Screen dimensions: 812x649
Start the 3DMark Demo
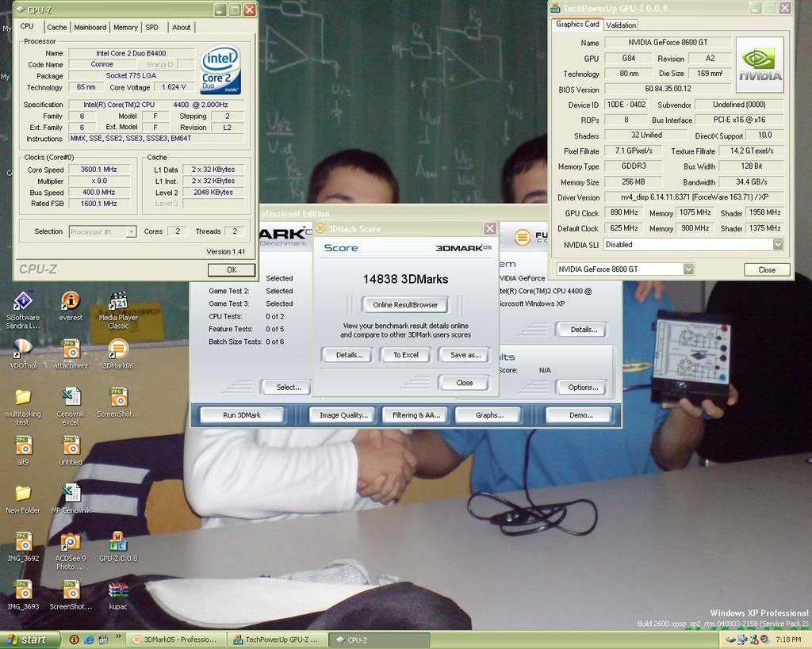580,415
